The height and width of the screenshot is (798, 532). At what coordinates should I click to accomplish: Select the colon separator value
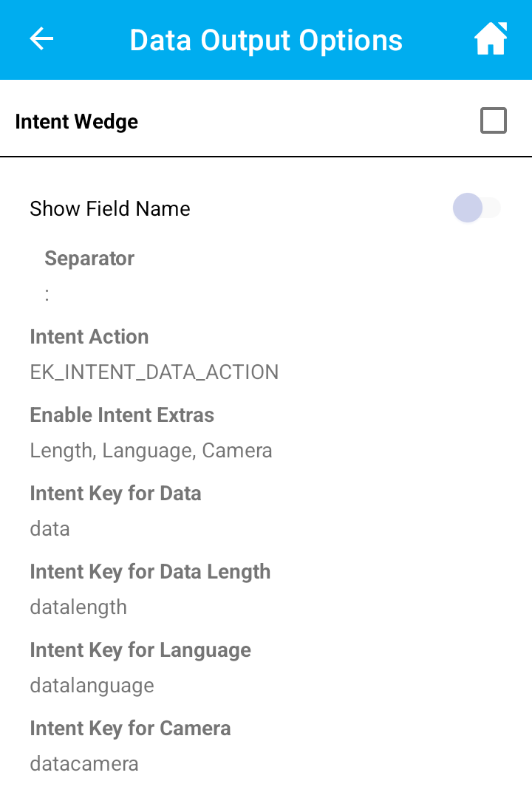tap(47, 294)
